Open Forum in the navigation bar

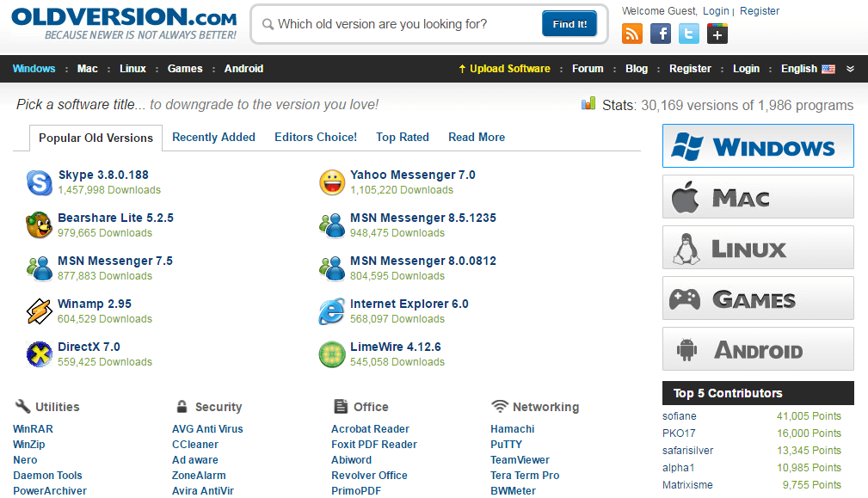tap(588, 69)
